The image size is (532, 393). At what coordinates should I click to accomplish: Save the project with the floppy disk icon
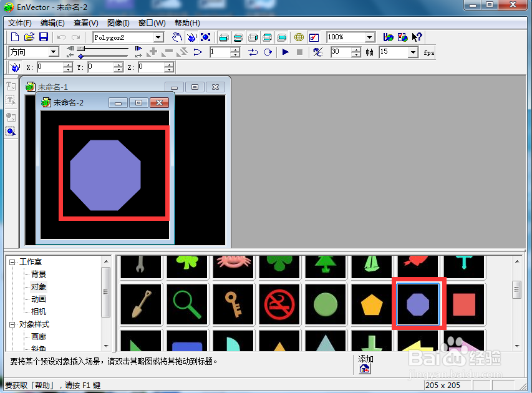click(44, 37)
